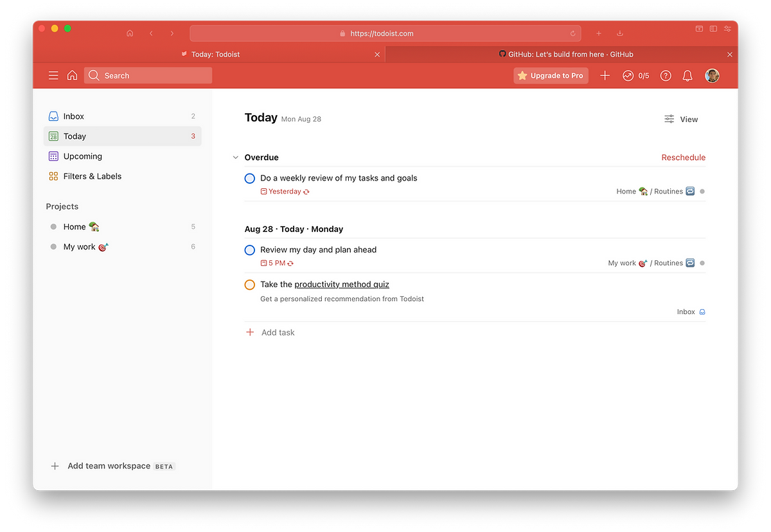Image resolution: width=771 pixels, height=532 pixels.
Task: Open the View options button
Action: pos(681,119)
